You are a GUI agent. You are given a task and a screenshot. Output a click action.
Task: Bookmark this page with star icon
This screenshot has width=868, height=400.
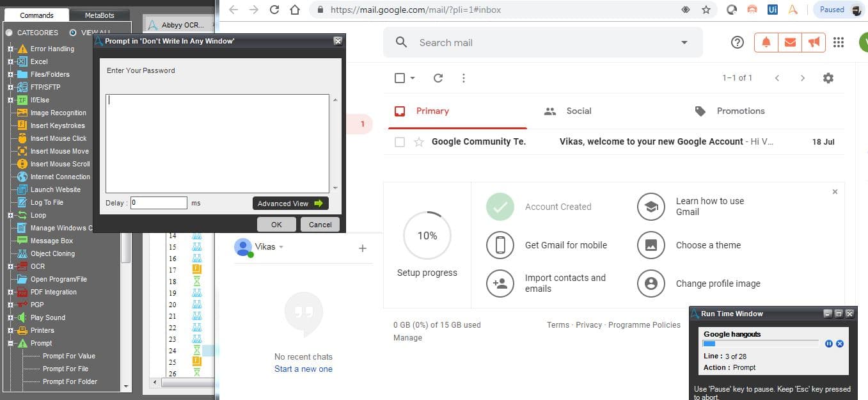706,10
